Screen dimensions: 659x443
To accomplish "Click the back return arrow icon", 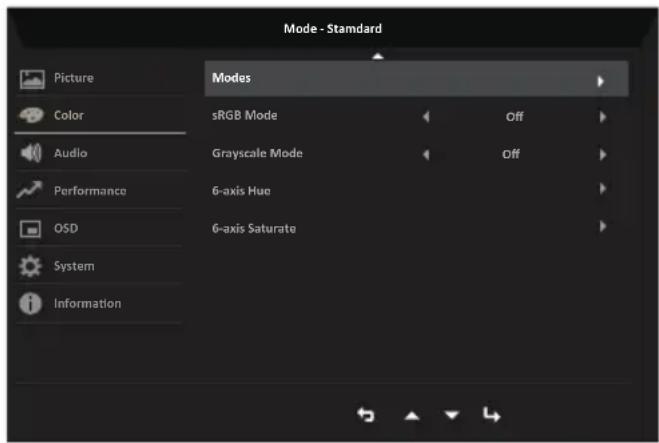I will point(365,415).
